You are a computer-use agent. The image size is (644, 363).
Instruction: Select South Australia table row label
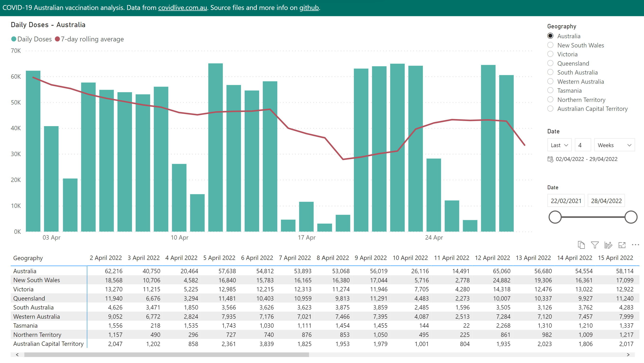coord(33,307)
